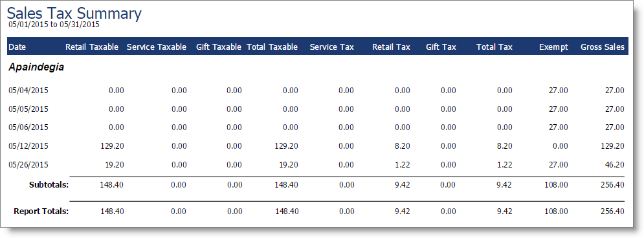Click the Gift Taxable column header

coord(219,47)
